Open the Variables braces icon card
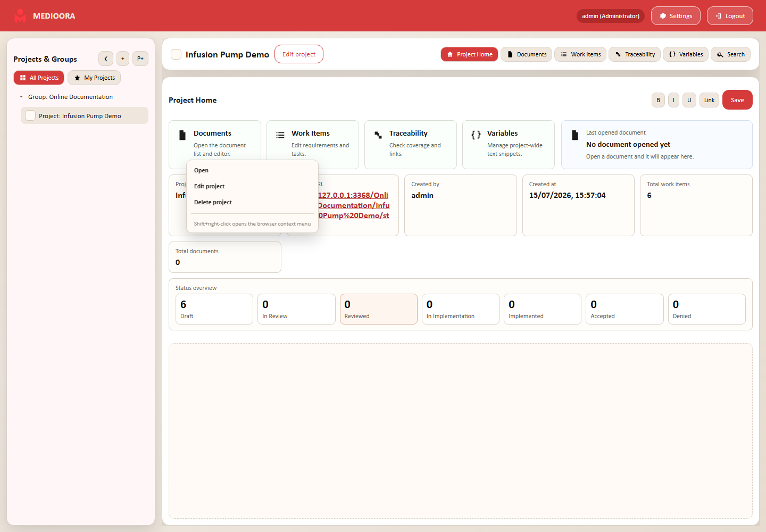The image size is (766, 532). point(476,135)
